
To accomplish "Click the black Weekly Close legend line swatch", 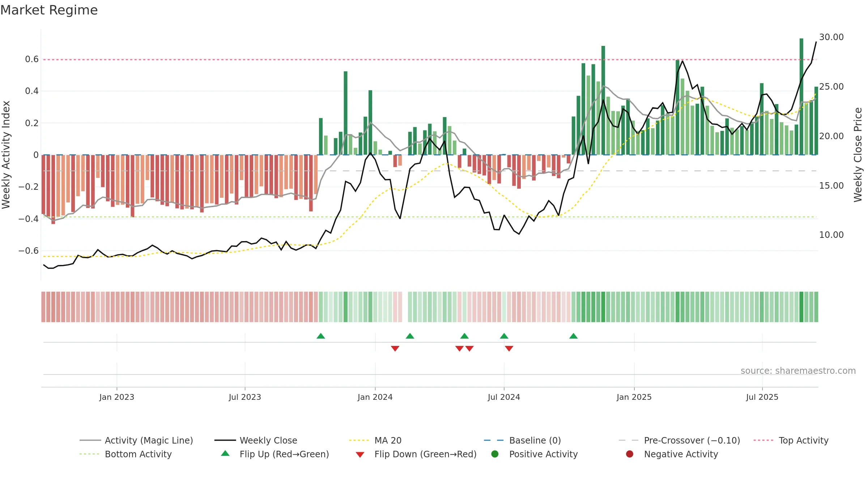I will pos(225,440).
